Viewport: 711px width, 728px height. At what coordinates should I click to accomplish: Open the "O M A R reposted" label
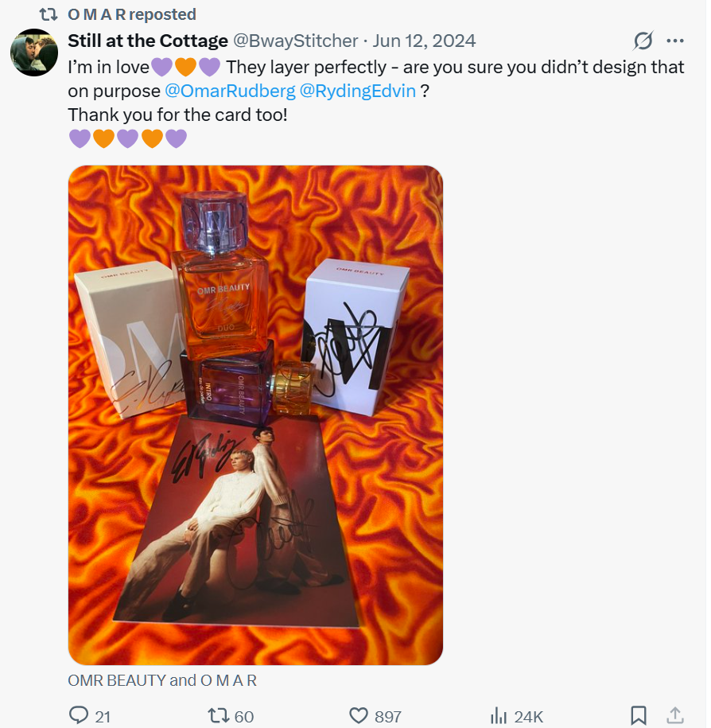point(132,14)
